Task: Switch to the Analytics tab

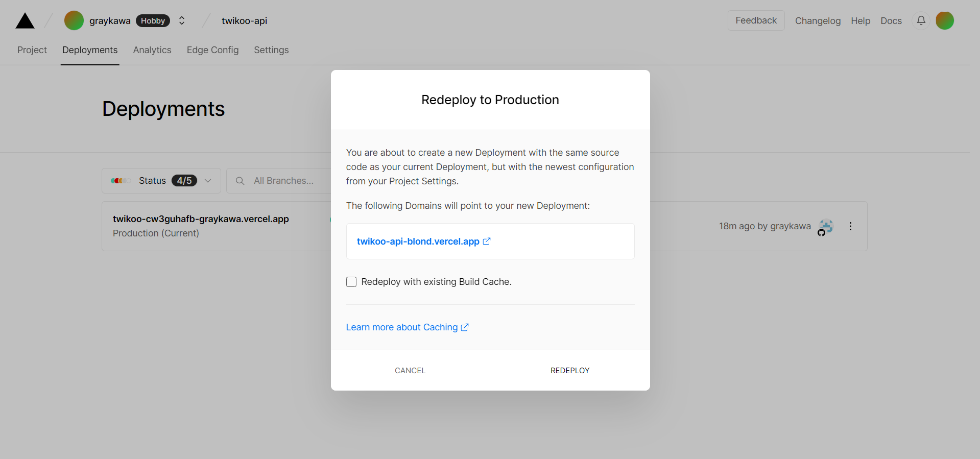Action: [152, 50]
